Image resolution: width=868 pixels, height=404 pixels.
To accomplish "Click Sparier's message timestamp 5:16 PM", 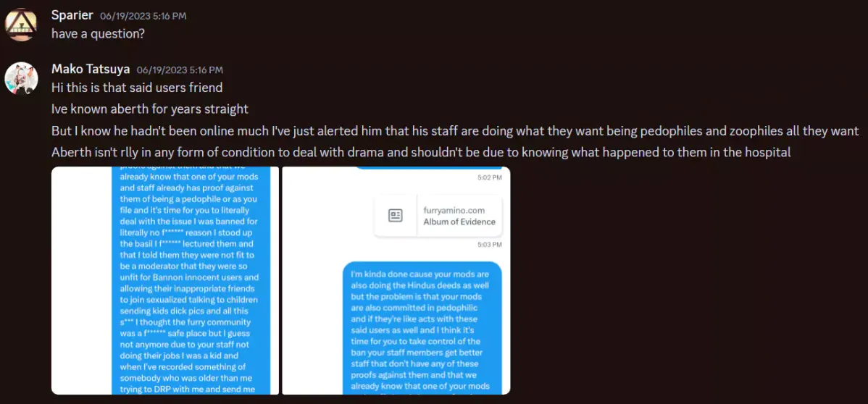I will pyautogui.click(x=143, y=16).
